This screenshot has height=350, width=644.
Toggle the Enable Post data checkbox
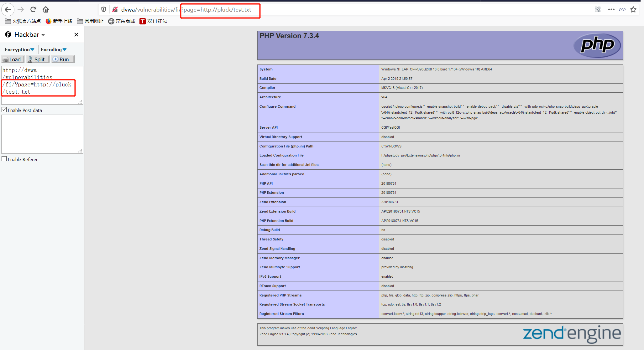pyautogui.click(x=4, y=110)
